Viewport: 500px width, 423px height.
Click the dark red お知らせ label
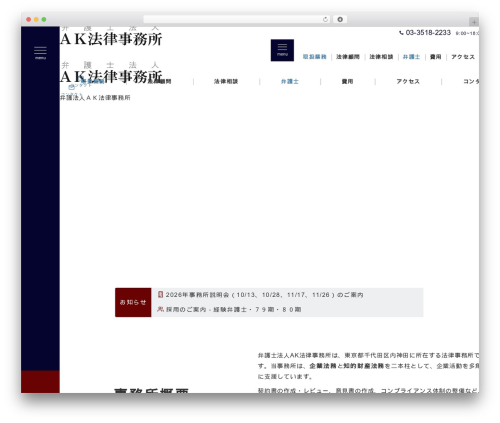[x=133, y=302]
